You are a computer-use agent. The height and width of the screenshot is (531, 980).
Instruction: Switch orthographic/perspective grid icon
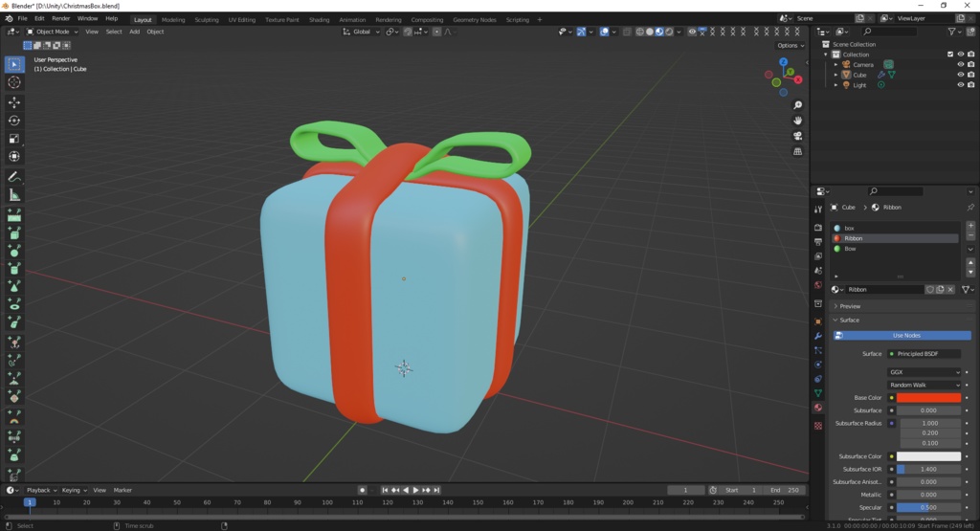click(x=797, y=152)
